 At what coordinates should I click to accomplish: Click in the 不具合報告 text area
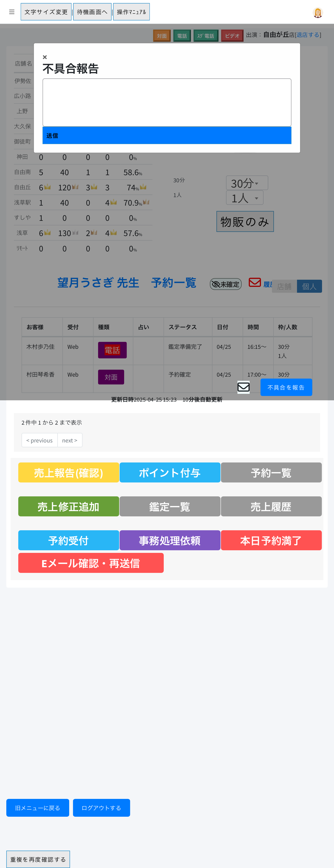tap(167, 102)
